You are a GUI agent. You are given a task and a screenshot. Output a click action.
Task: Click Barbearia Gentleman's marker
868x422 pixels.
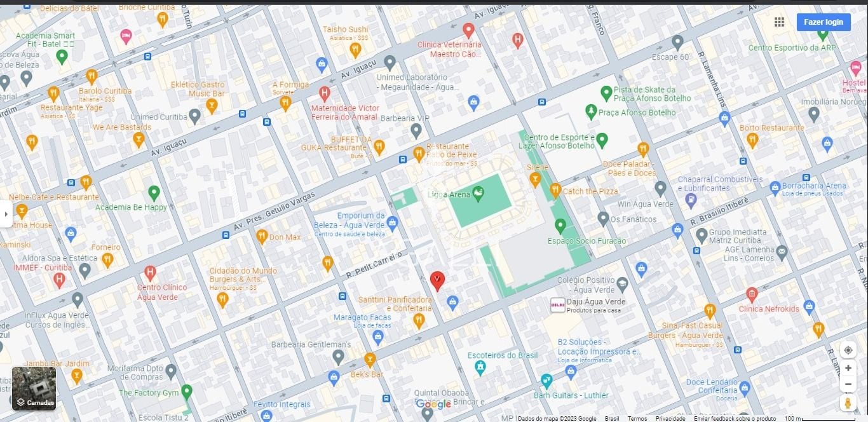click(x=339, y=357)
